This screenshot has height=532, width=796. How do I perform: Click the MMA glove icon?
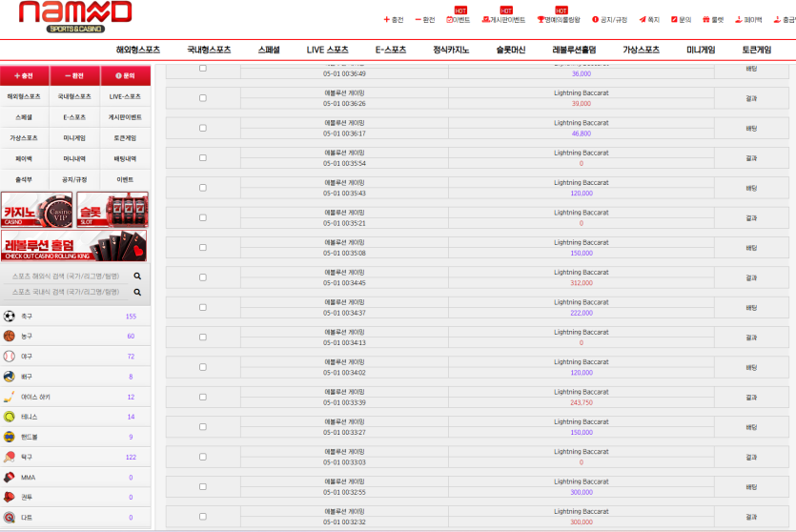[x=10, y=477]
